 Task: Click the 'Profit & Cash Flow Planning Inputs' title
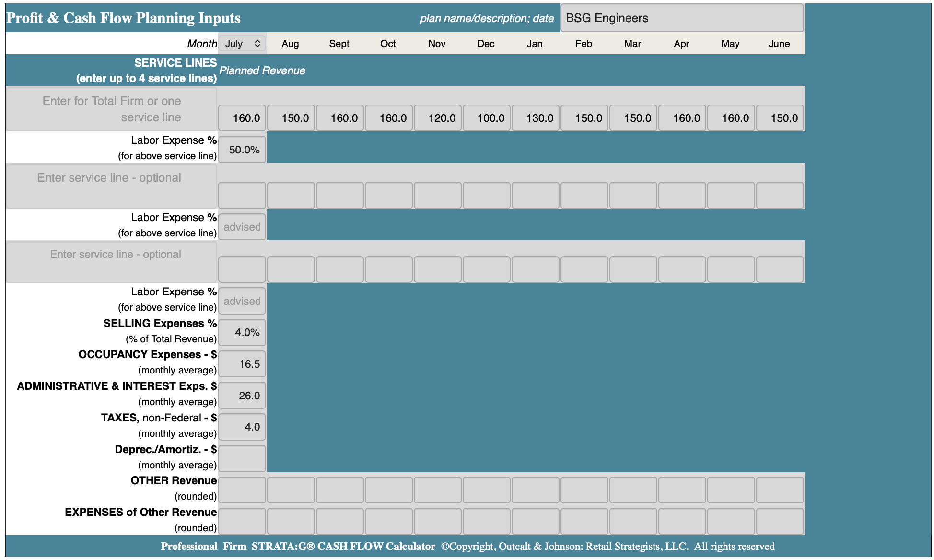click(123, 18)
